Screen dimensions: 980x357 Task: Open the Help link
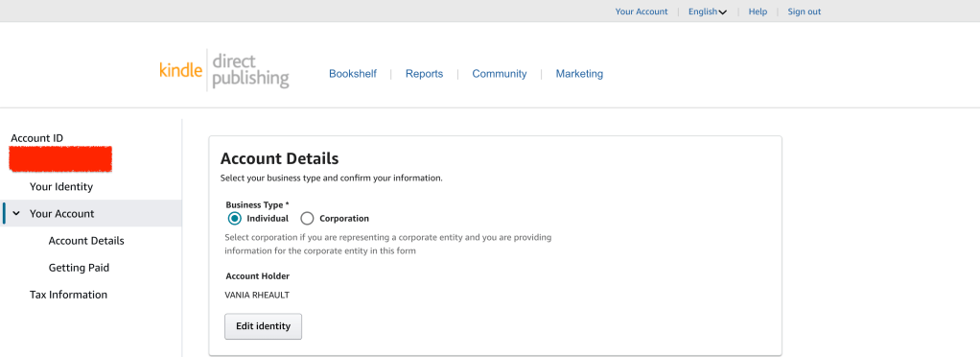758,12
